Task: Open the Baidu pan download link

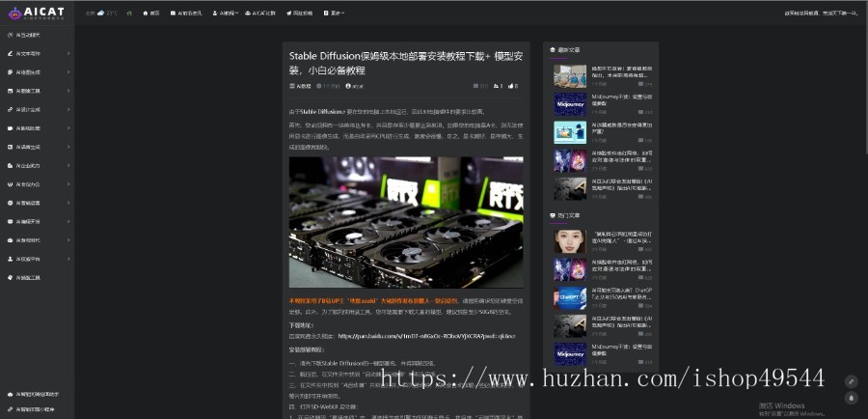Action: coord(427,336)
